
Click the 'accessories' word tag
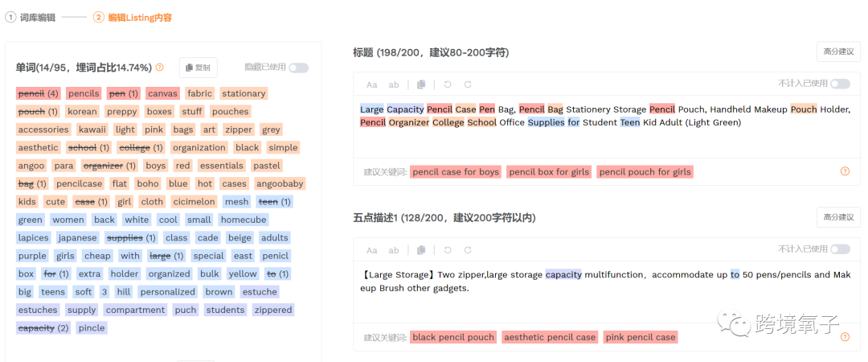click(x=43, y=130)
